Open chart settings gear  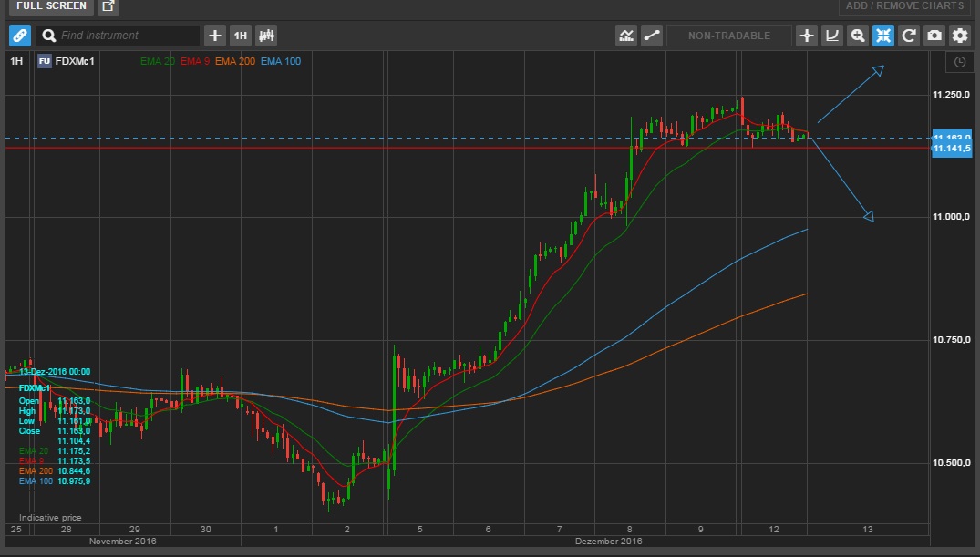point(960,36)
